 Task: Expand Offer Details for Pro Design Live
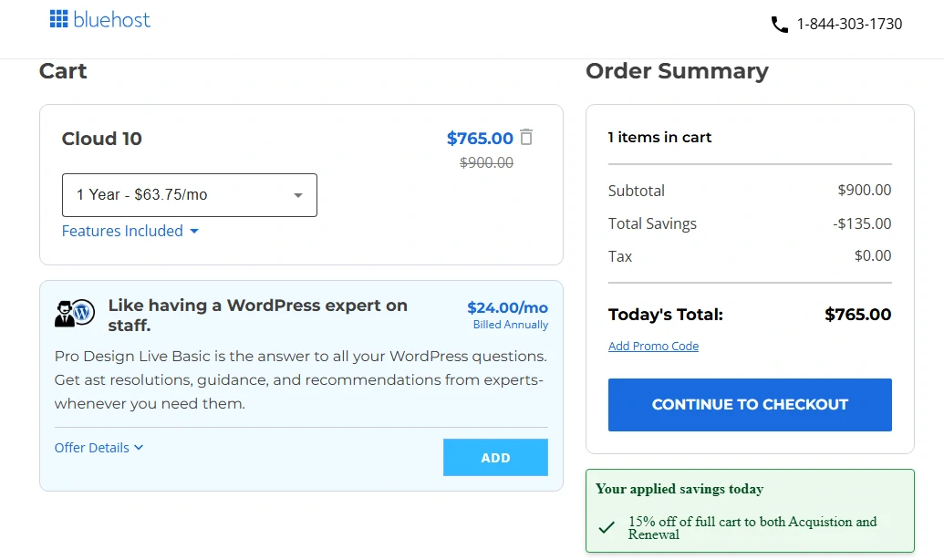[99, 448]
